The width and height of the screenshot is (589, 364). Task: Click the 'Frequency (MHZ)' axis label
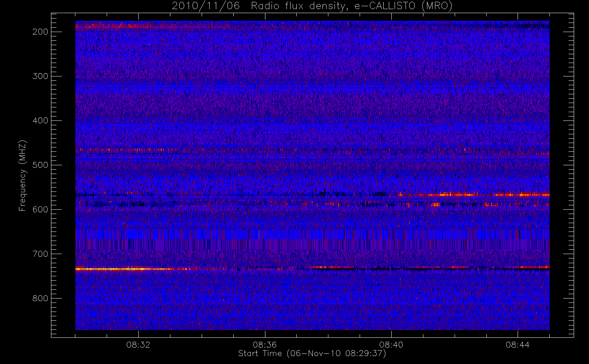(23, 175)
